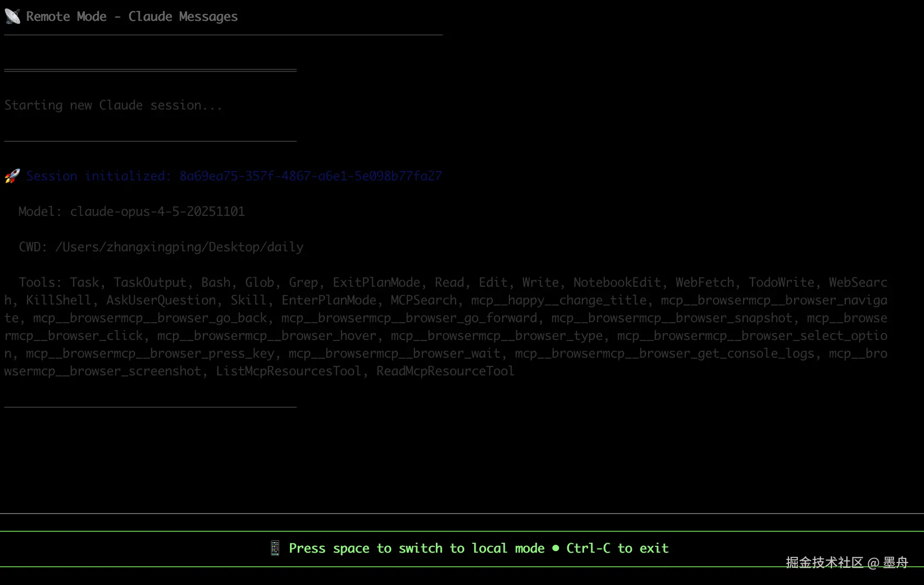924x585 pixels.
Task: Click the TaskOutput tool name
Action: click(150, 283)
